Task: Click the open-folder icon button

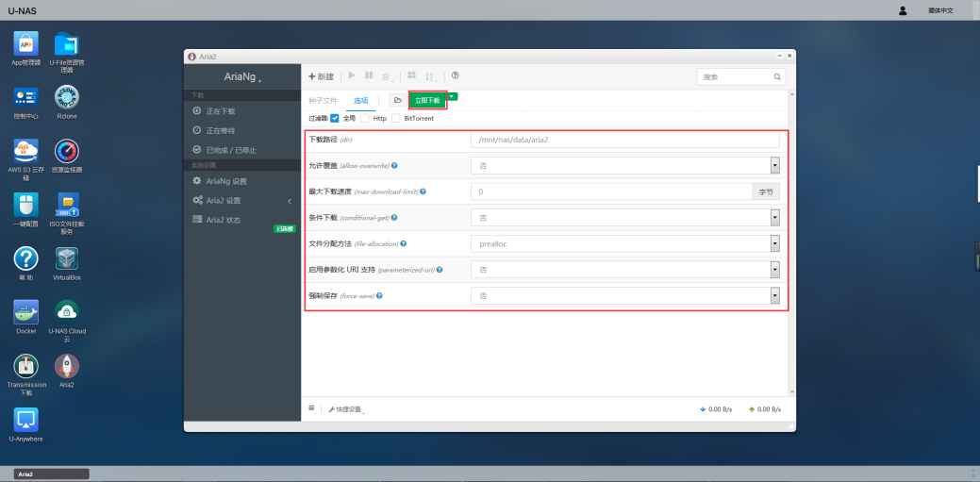Action: tap(397, 100)
